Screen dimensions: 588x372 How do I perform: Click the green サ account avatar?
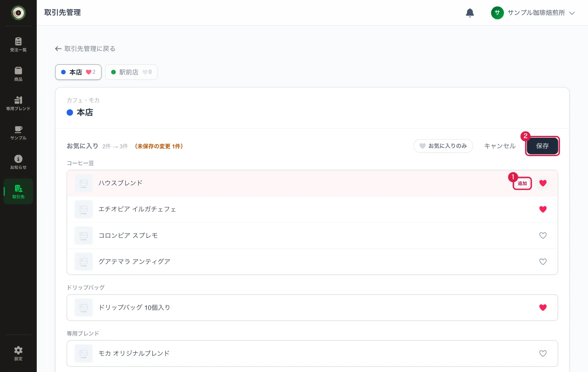[497, 13]
